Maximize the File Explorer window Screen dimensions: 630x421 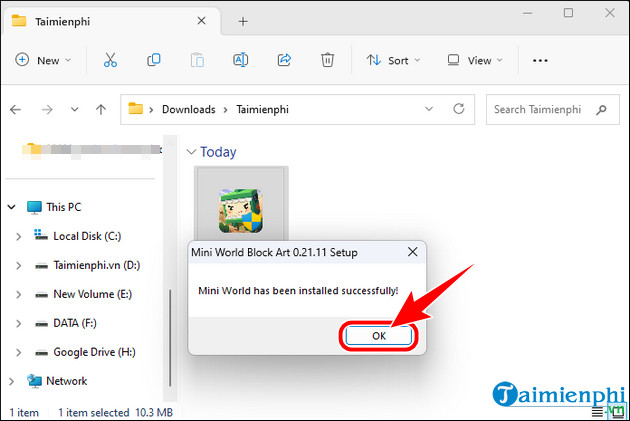coord(568,13)
